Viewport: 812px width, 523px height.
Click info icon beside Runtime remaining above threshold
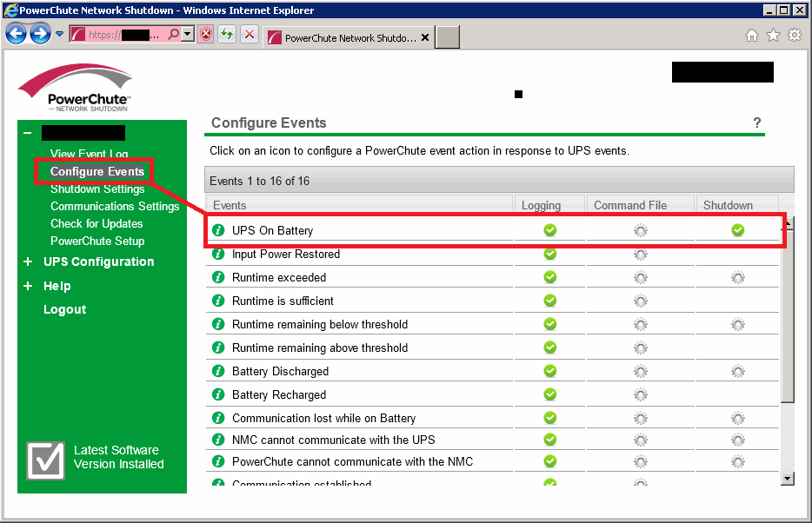point(218,348)
